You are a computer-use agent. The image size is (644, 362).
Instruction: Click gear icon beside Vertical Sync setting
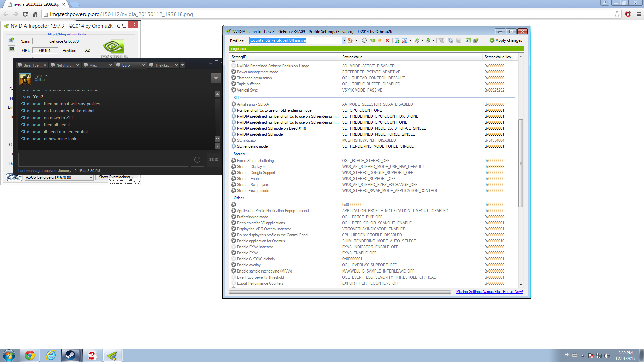[234, 90]
